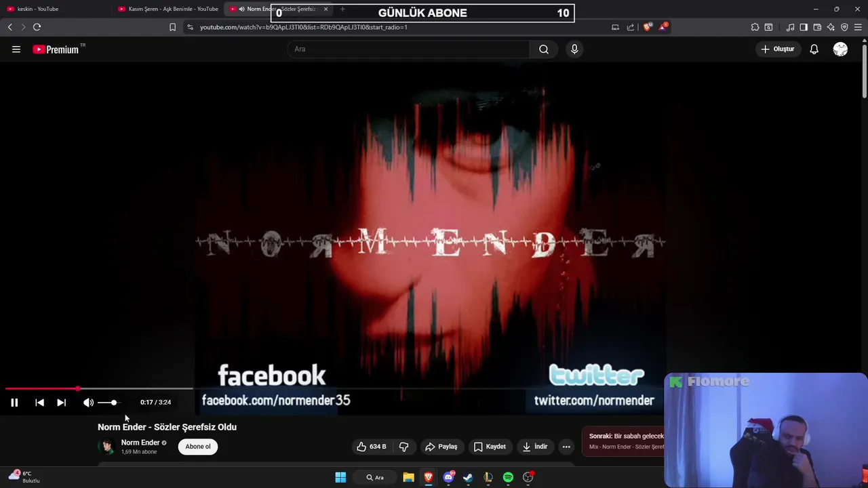Image resolution: width=868 pixels, height=488 pixels.
Task: Open the site info icon beside URL
Action: point(190,27)
